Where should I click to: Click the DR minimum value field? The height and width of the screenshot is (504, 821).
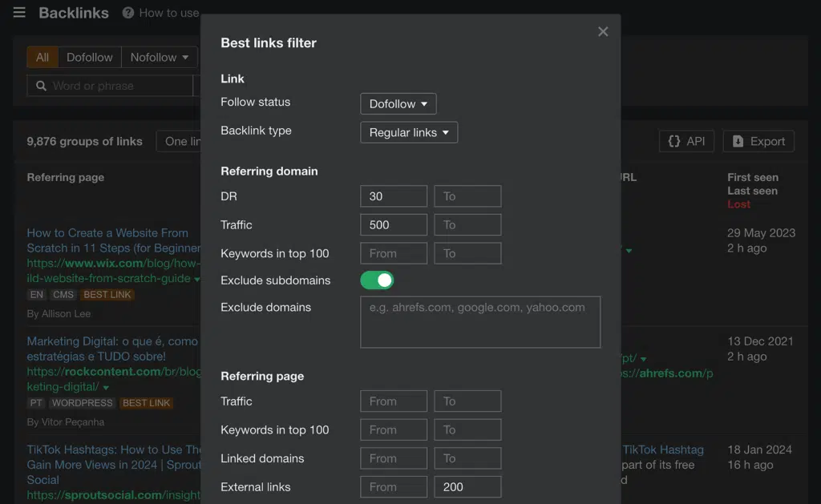(393, 196)
